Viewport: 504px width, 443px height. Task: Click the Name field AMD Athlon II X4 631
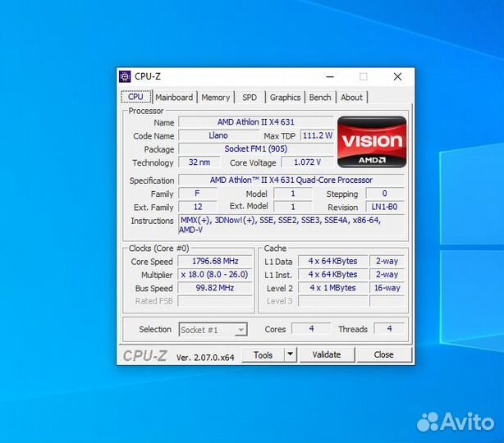click(x=256, y=122)
